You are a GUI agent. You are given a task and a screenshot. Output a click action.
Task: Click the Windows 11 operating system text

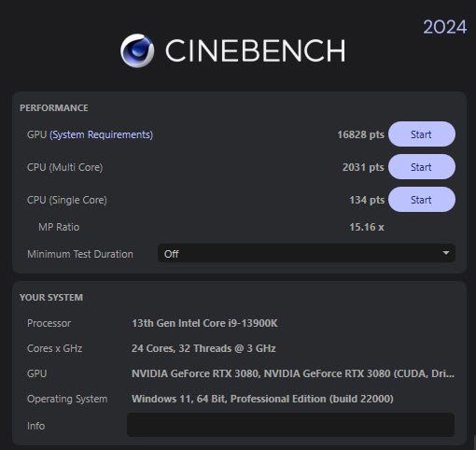point(262,399)
